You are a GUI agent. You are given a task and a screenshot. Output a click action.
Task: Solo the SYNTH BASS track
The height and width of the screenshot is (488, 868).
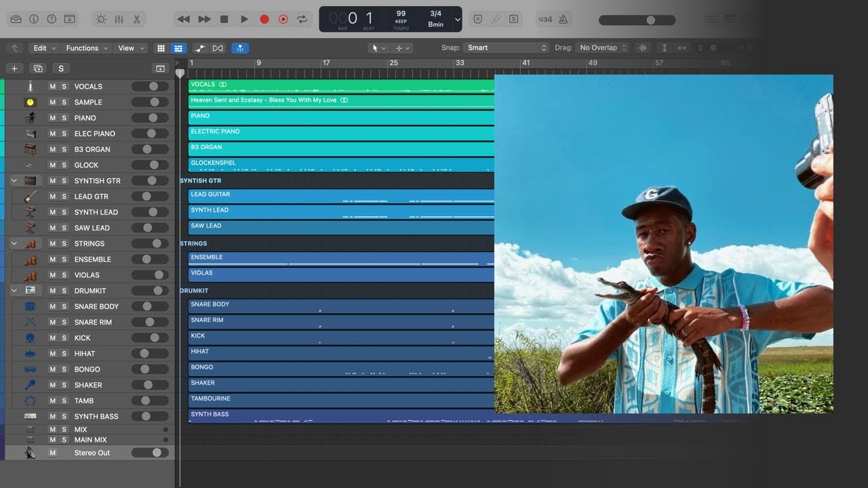64,416
